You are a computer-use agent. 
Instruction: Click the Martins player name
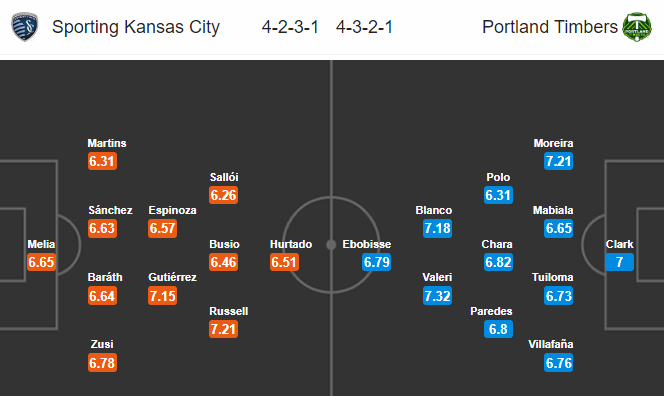(107, 143)
